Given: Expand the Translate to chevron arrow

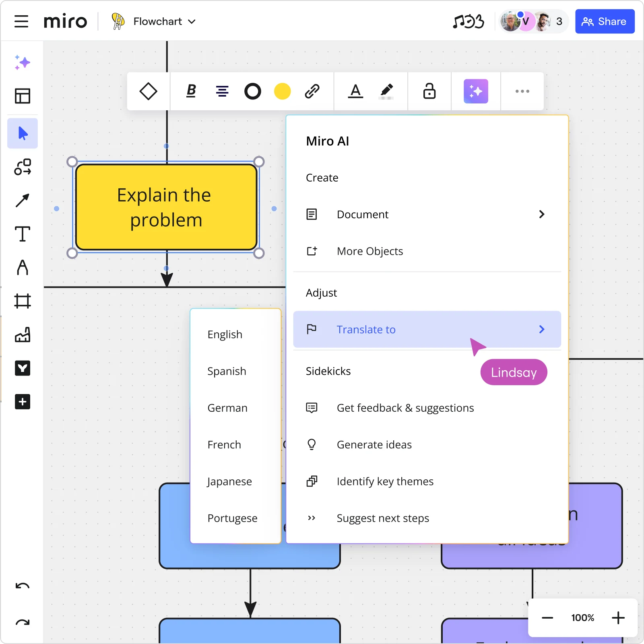Looking at the screenshot, I should pos(542,329).
